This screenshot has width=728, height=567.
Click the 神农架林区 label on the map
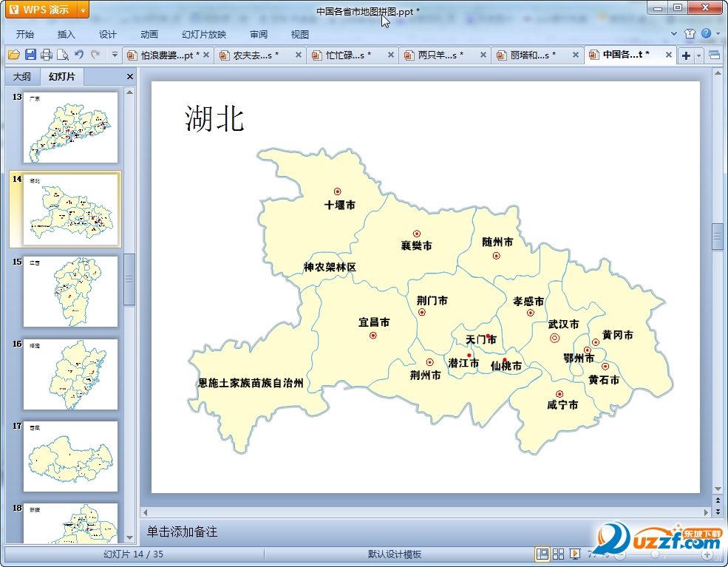tap(330, 267)
